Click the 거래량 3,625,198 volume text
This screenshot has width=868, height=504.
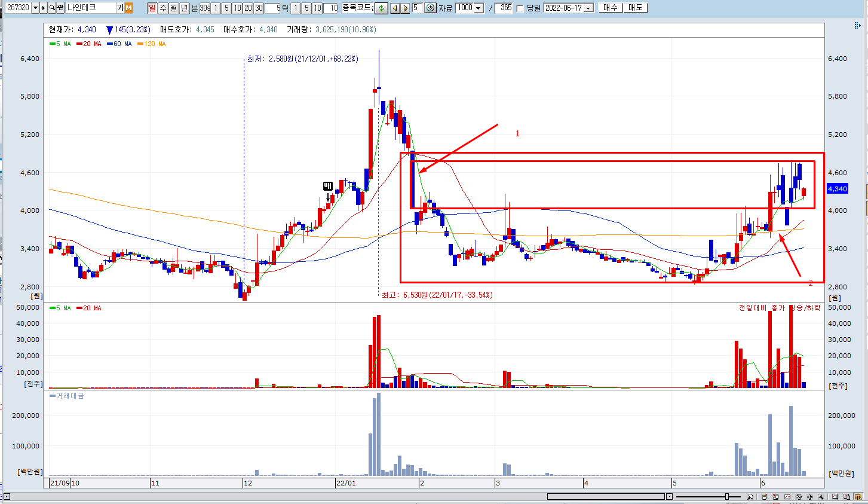pos(332,29)
